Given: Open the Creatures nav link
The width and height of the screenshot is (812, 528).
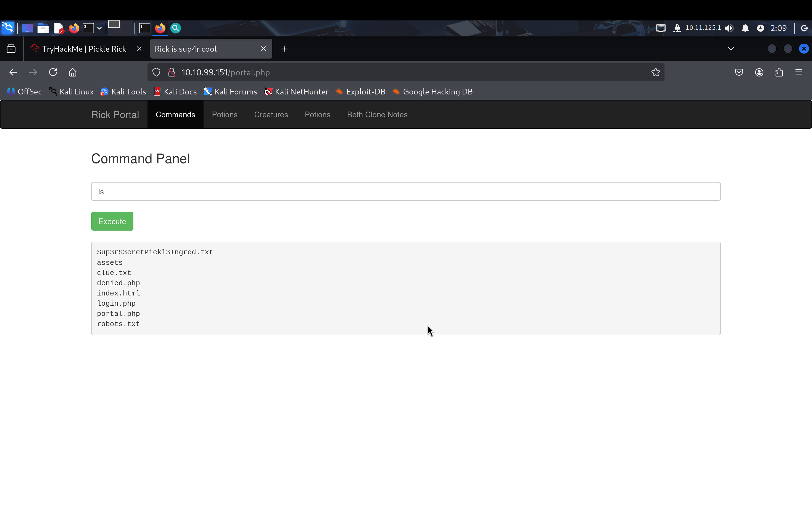Looking at the screenshot, I should pos(271,115).
